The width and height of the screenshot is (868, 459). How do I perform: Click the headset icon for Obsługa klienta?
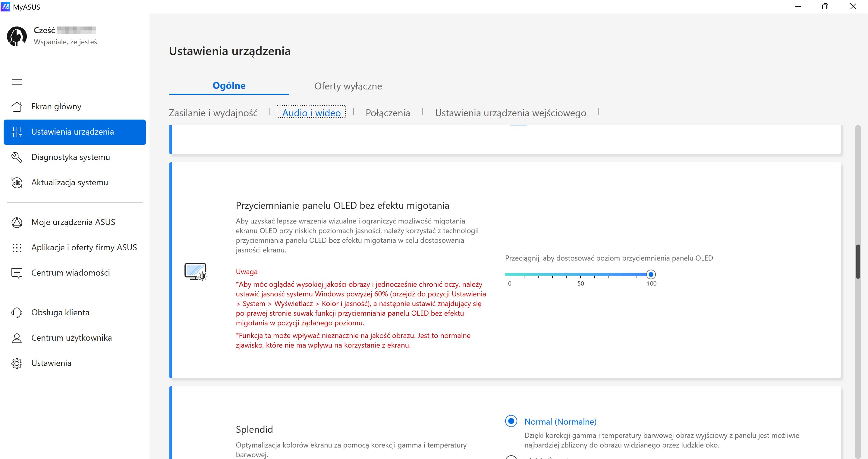click(x=17, y=313)
